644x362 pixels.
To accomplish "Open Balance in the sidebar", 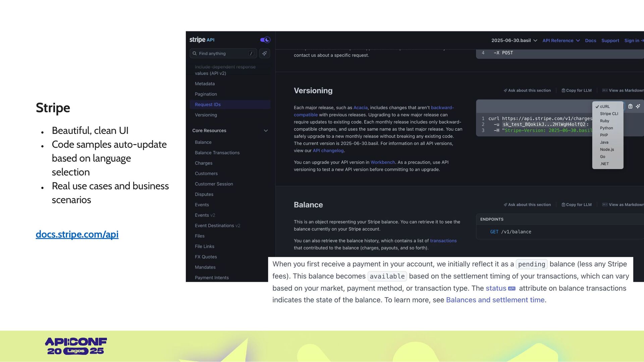I will point(203,142).
